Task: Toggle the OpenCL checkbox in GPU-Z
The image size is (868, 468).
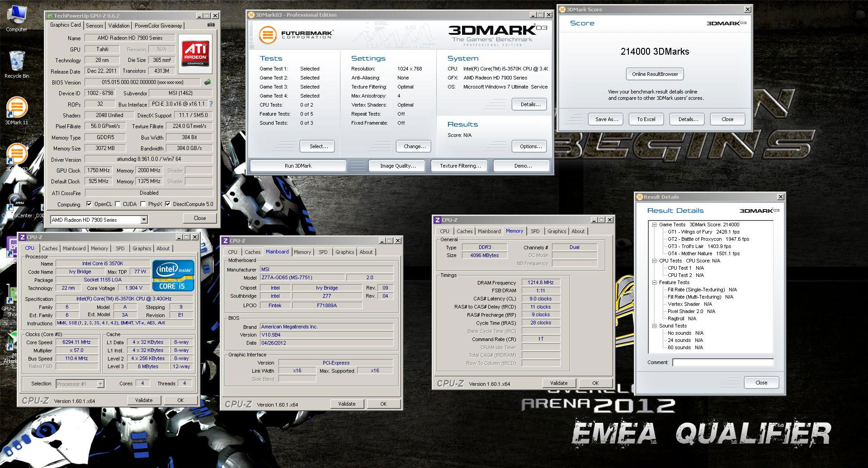Action: coord(89,204)
